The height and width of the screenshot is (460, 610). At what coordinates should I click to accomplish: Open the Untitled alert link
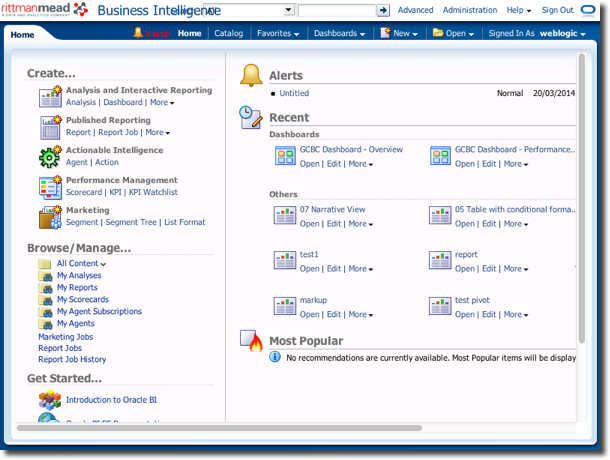click(294, 93)
